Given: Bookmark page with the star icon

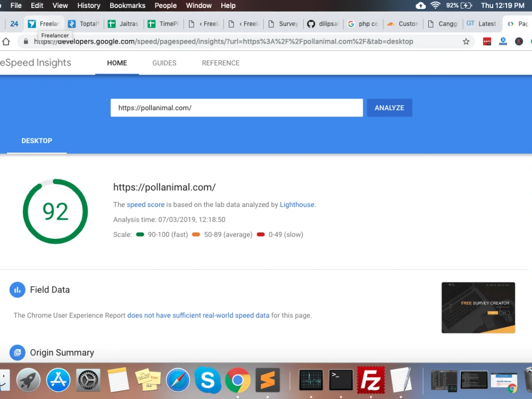Looking at the screenshot, I should click(466, 41).
